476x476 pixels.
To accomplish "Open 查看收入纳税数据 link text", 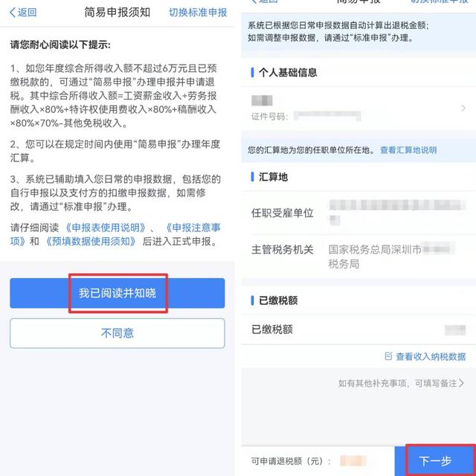I will point(431,356).
